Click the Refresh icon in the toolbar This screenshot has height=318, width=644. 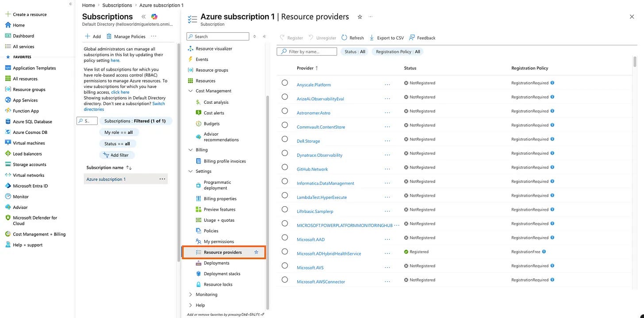[x=344, y=38]
